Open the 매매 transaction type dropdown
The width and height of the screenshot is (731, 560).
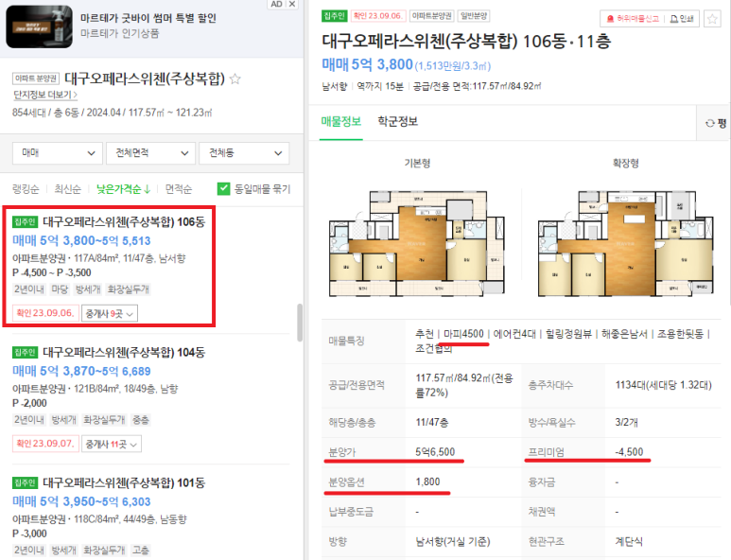point(58,153)
